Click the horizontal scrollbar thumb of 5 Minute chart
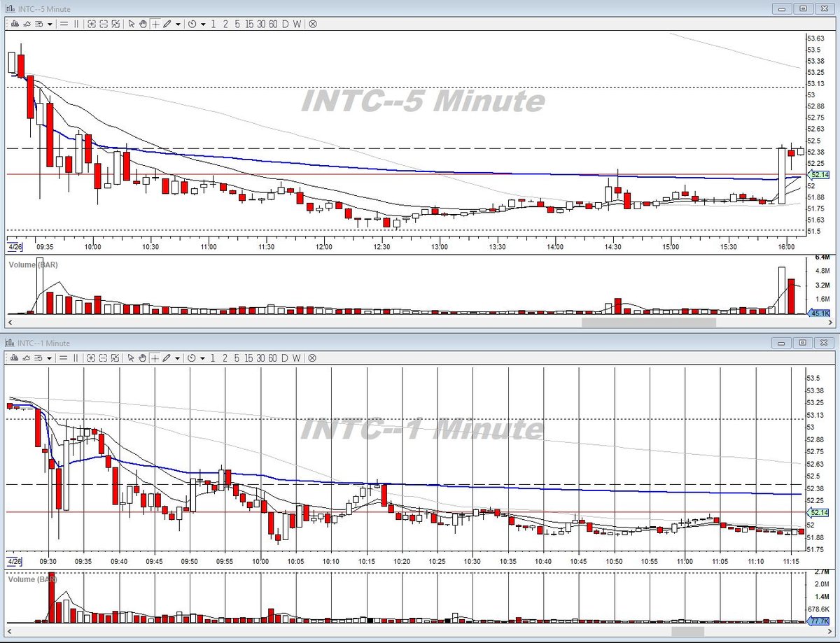This screenshot has height=643, width=840. tap(649, 323)
